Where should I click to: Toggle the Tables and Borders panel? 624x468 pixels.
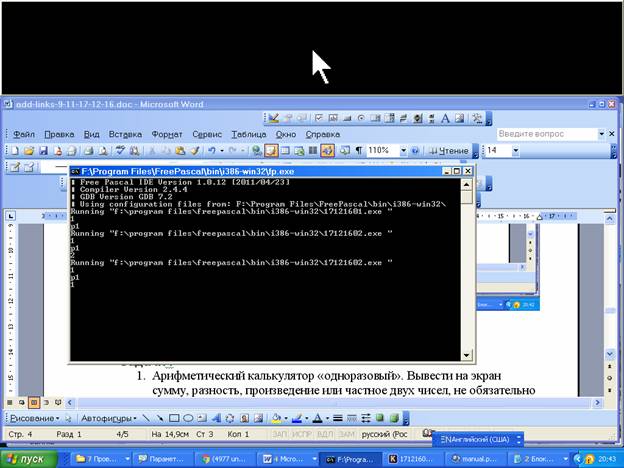[271, 150]
